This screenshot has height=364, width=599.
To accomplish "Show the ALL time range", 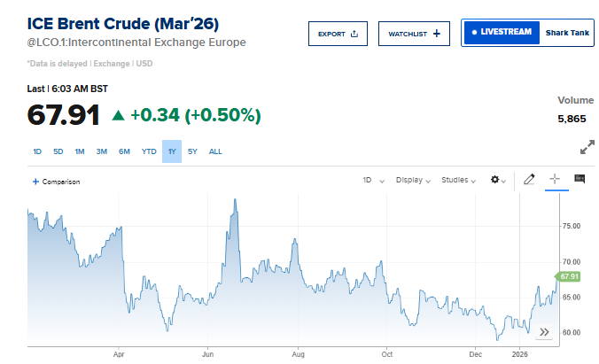I will (215, 151).
